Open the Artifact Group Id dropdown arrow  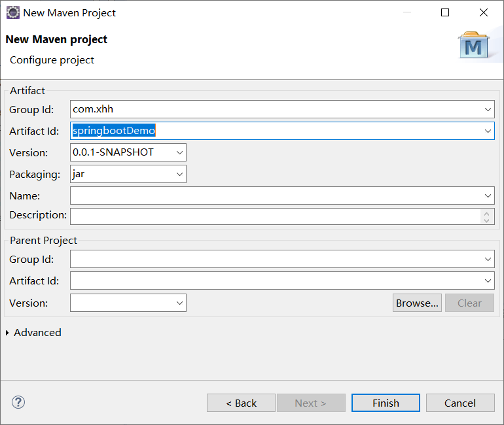click(488, 109)
